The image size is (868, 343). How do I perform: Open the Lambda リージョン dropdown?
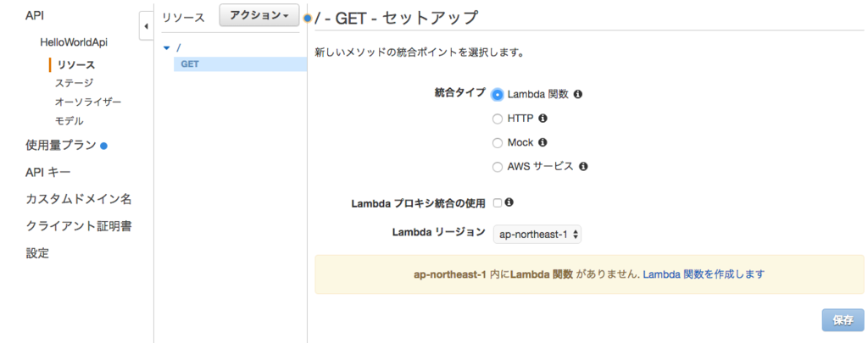pyautogui.click(x=537, y=235)
